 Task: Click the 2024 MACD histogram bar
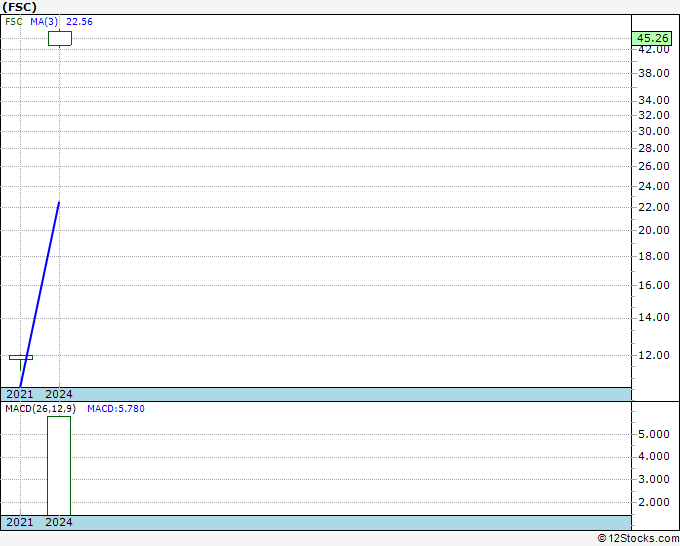[59, 466]
